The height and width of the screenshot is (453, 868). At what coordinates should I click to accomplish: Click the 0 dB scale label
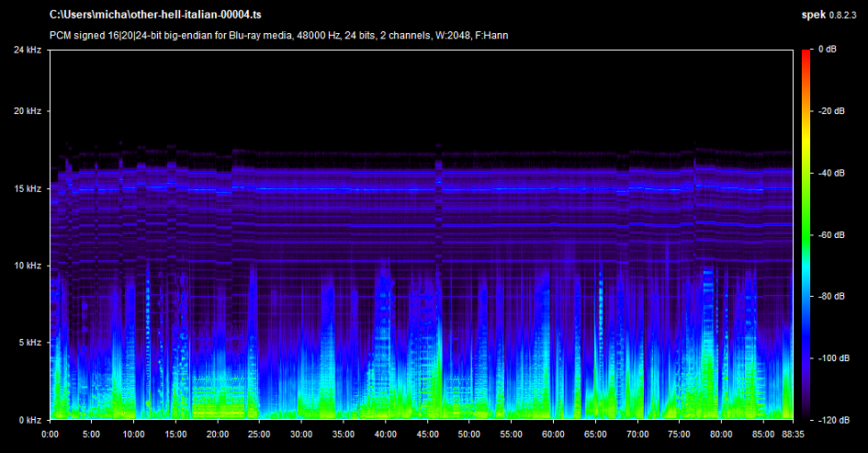point(826,50)
